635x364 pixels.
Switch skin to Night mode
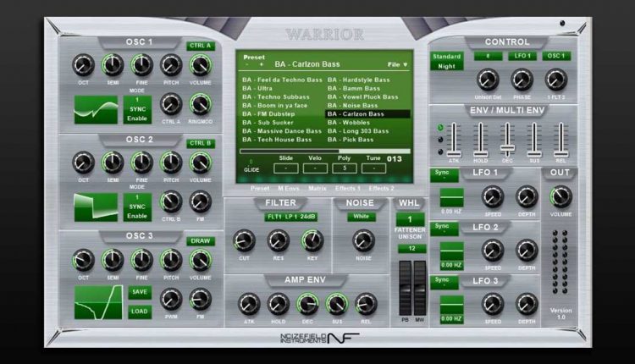tap(446, 66)
